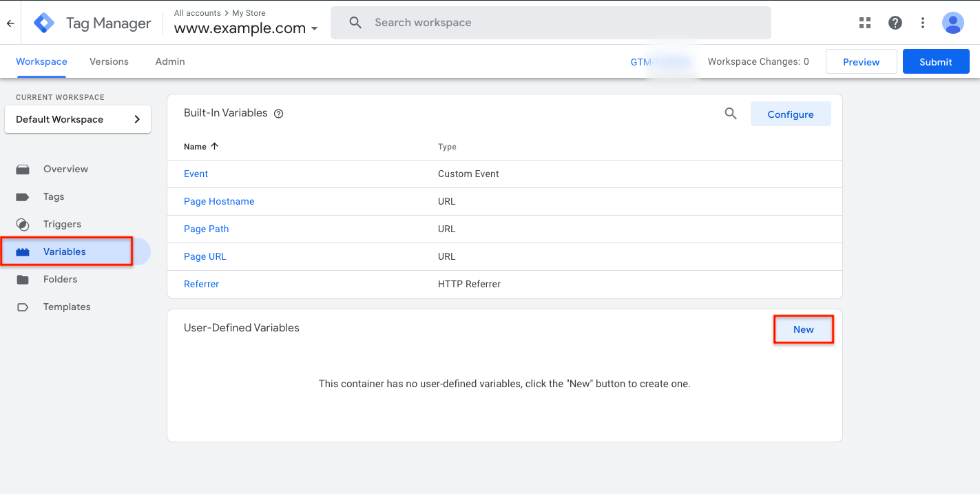Click the Built-In Variables search icon
980x494 pixels.
tap(731, 113)
